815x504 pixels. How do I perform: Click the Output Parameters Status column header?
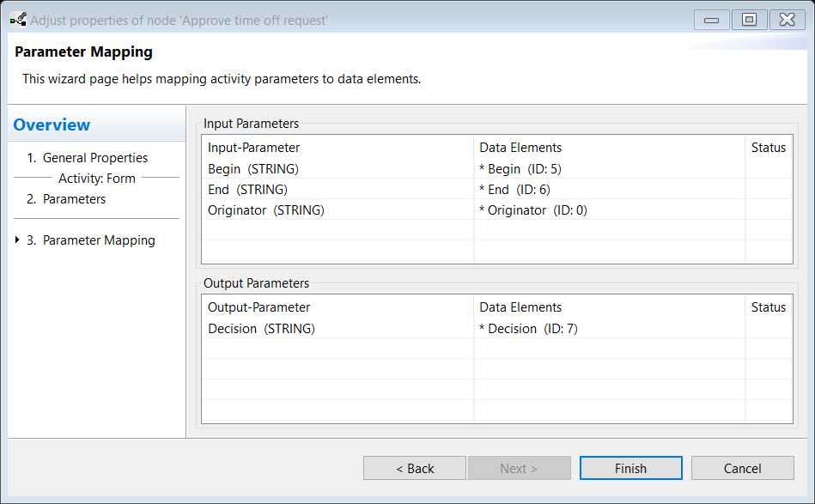pyautogui.click(x=769, y=307)
